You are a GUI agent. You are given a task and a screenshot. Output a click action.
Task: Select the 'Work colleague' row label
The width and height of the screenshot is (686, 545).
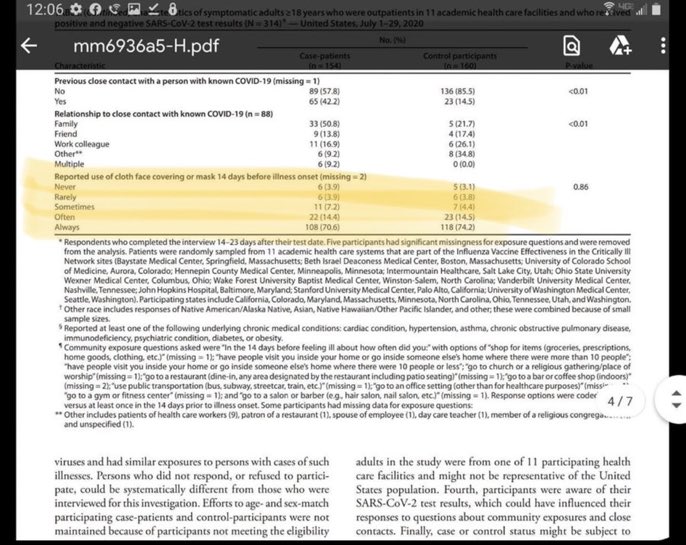82,144
